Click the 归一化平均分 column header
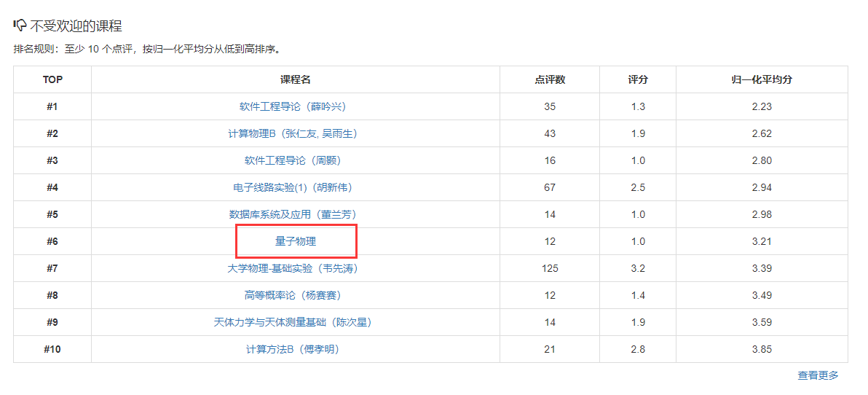The height and width of the screenshot is (395, 868). (762, 79)
